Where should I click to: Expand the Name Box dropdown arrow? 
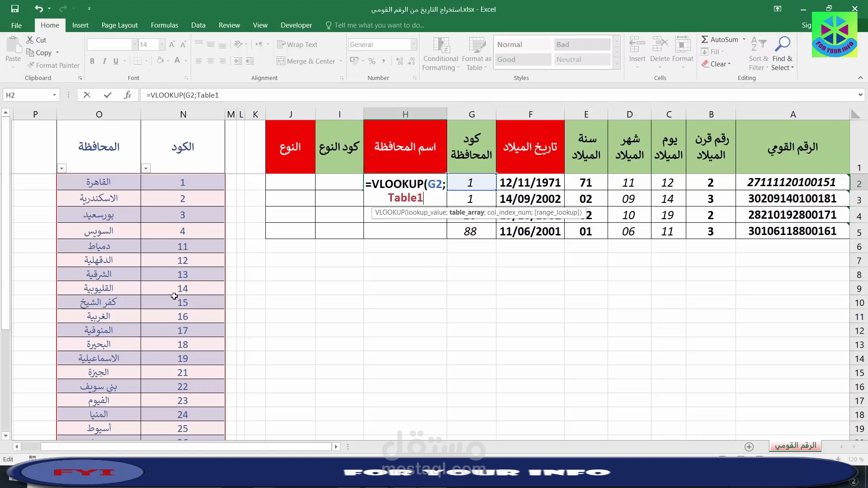click(x=54, y=95)
